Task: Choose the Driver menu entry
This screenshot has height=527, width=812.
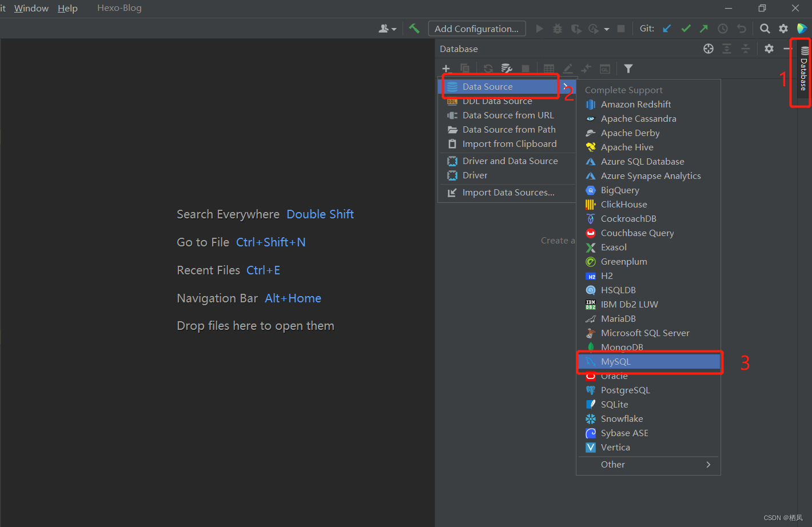Action: pos(507,175)
